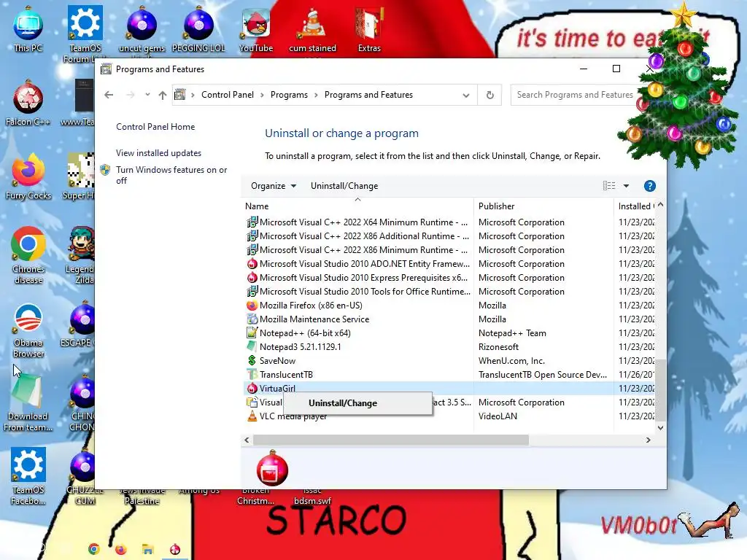Click the Rizonesoft publisher cell
Image resolution: width=747 pixels, height=560 pixels.
[498, 346]
